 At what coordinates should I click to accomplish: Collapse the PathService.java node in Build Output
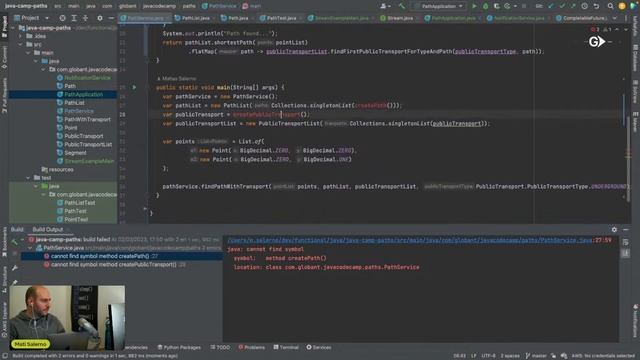pyautogui.click(x=31, y=248)
